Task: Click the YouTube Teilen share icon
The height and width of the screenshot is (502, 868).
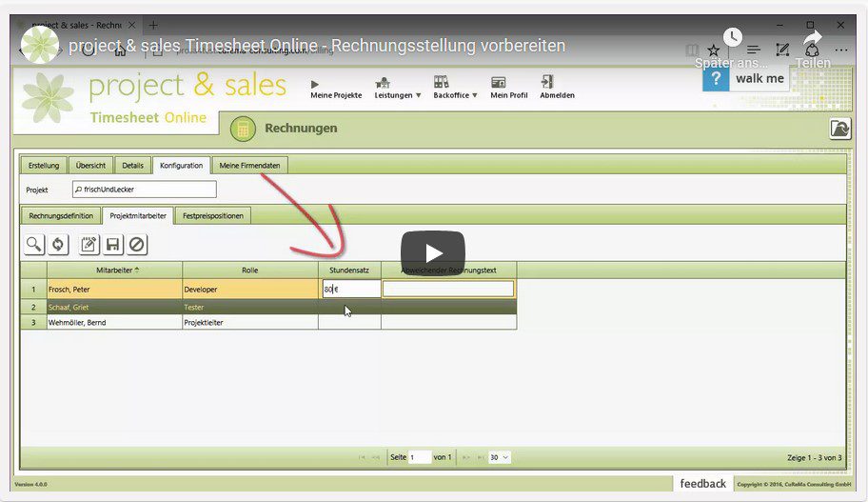Action: [813, 39]
